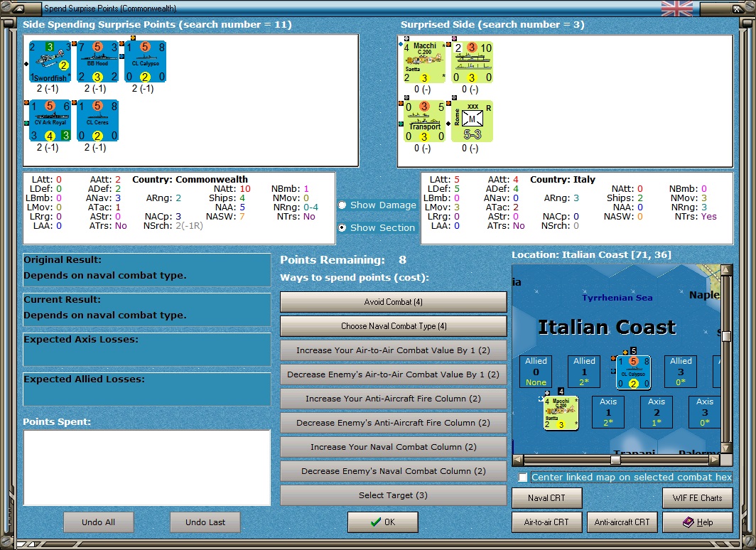Click 'NAtt: 10' in Commonwealth stats
Viewport: 756px width, 550px height.
pos(232,188)
